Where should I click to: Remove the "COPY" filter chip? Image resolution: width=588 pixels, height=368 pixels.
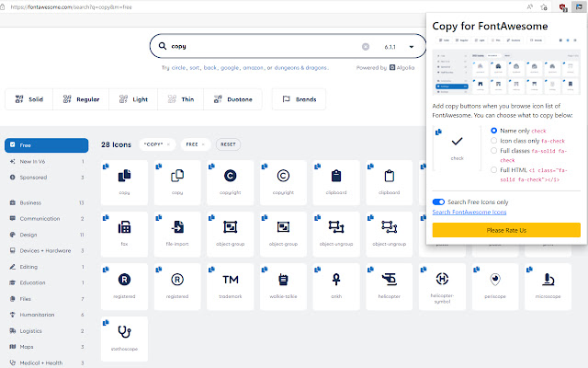(170, 144)
